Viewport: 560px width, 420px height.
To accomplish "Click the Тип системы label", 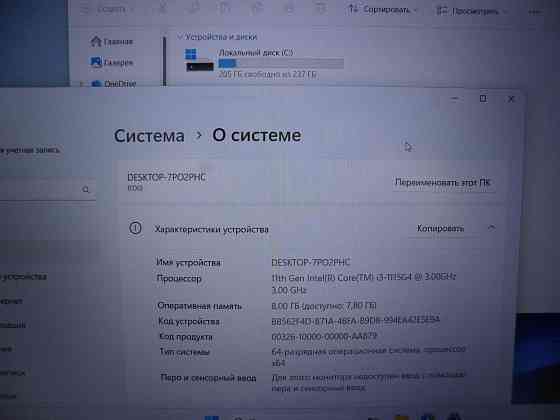I will point(184,352).
